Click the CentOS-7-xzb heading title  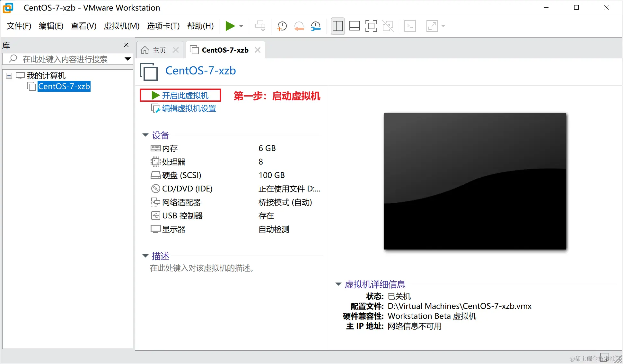click(x=200, y=71)
